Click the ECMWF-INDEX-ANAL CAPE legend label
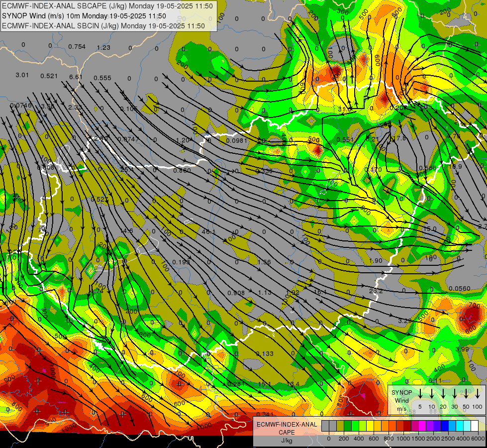The image size is (487, 448). [287, 428]
